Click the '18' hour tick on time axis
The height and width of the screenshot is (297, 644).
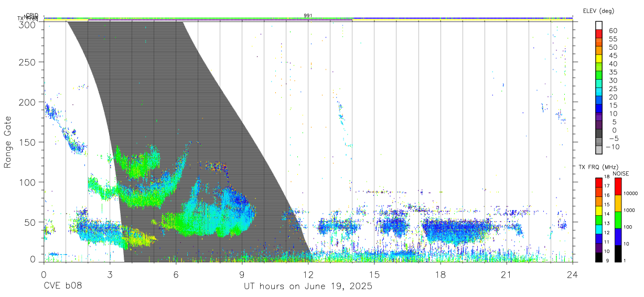click(x=440, y=274)
